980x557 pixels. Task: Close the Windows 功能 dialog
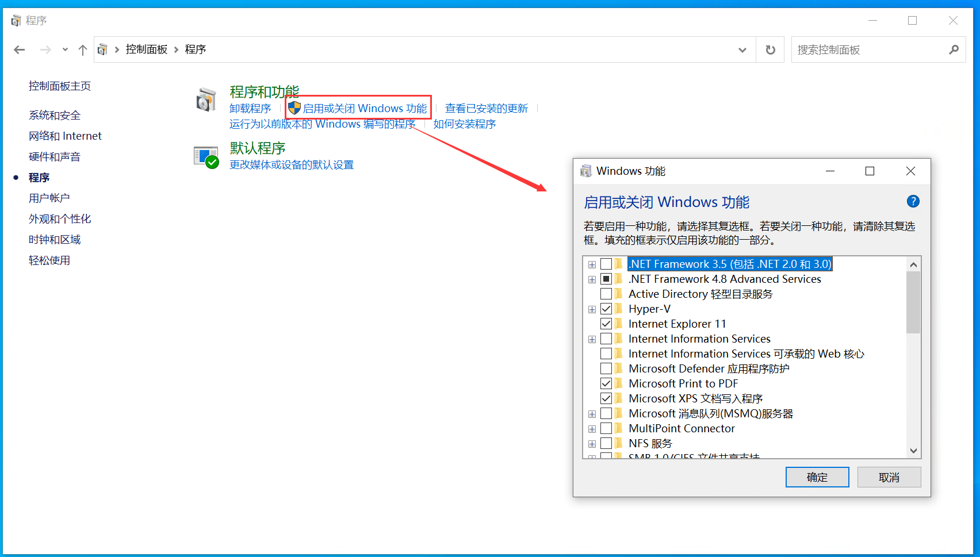click(910, 171)
